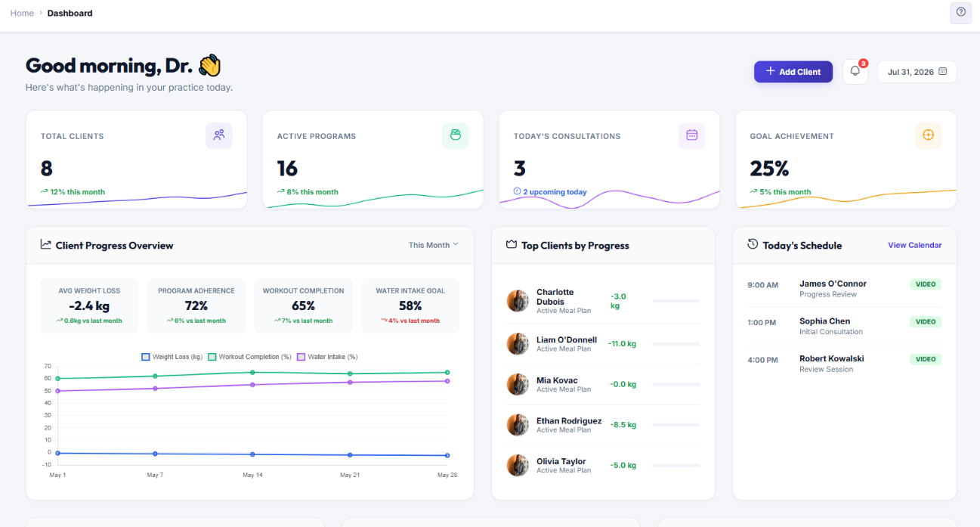Open the Total Clients card

pyautogui.click(x=137, y=160)
